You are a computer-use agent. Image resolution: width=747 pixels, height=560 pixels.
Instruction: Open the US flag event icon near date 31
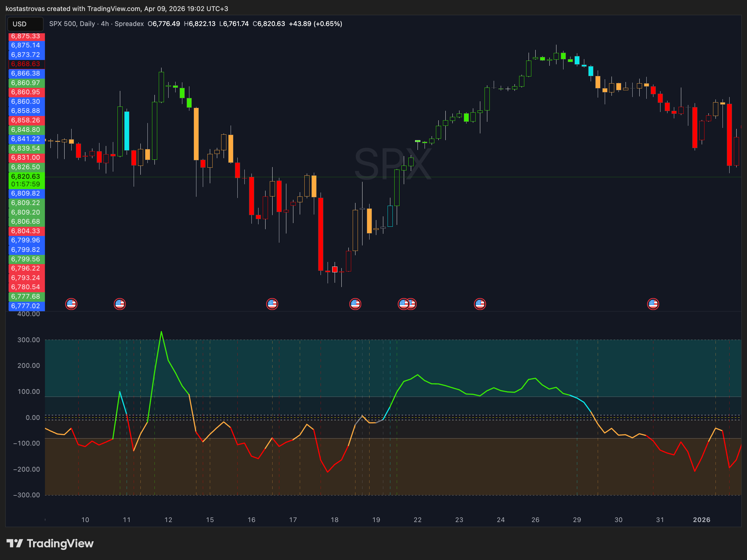(x=653, y=304)
